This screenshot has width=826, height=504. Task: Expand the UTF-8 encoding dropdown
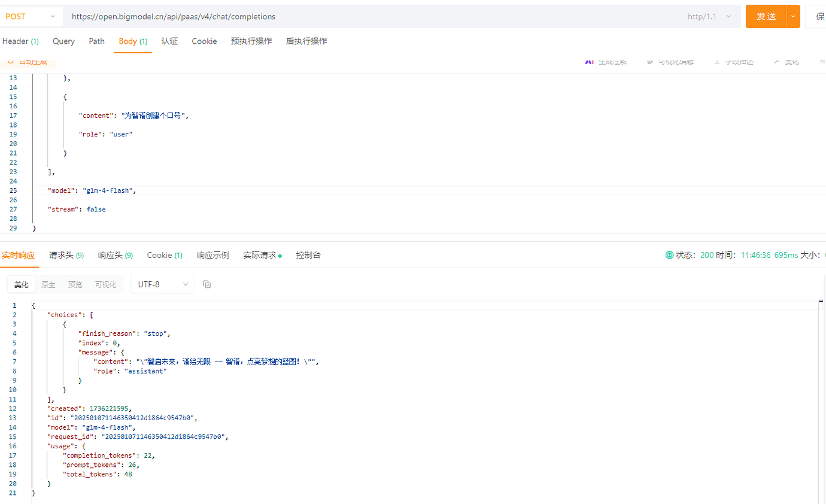[163, 284]
